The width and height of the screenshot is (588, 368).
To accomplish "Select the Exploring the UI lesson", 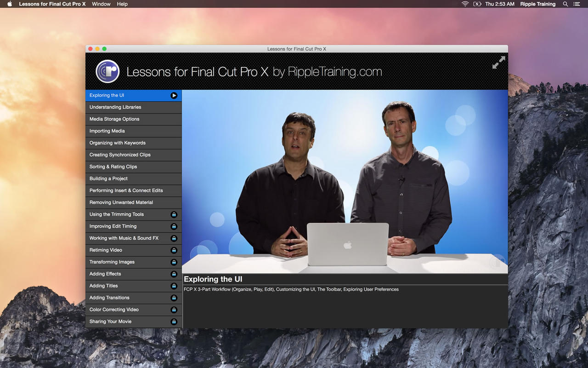I will (134, 95).
